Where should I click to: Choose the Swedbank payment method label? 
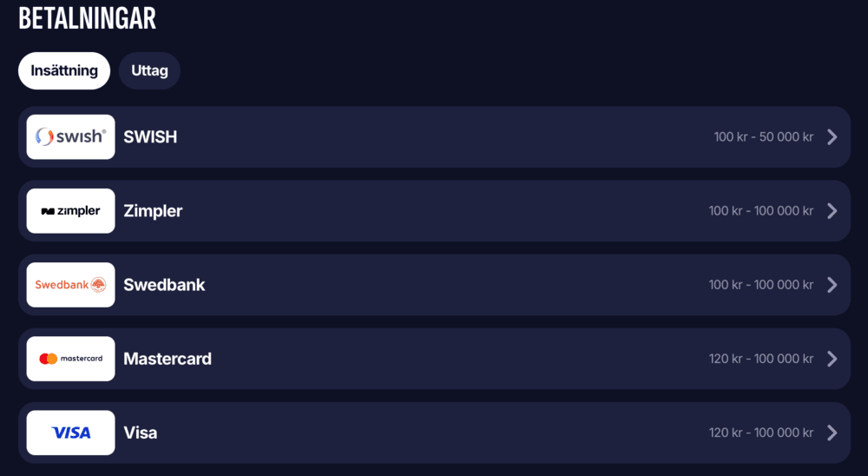coord(164,285)
